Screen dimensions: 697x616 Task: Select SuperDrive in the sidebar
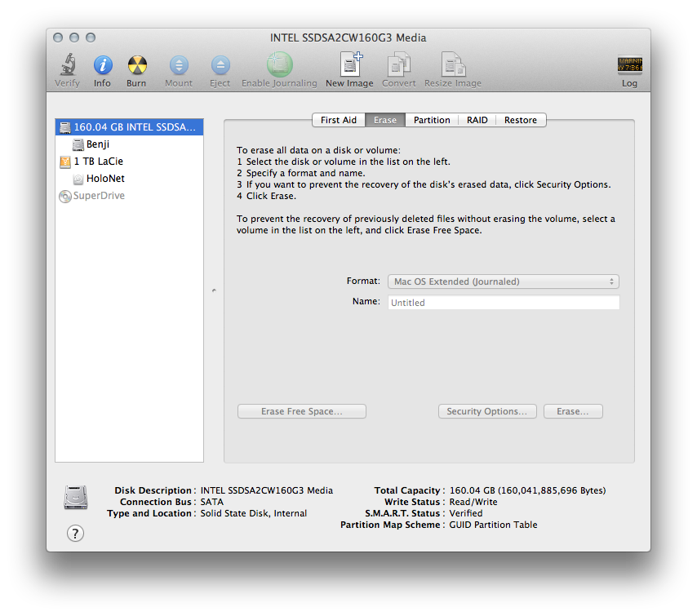[x=129, y=196]
